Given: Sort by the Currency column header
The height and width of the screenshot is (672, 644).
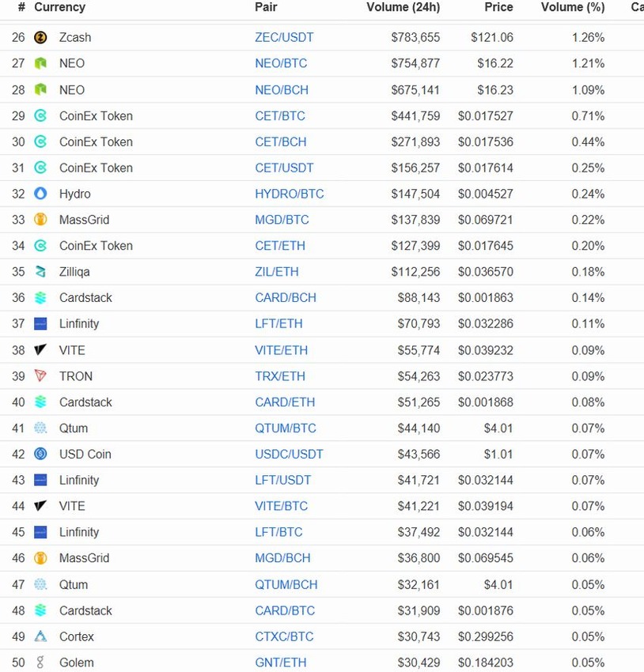Looking at the screenshot, I should coord(59,7).
